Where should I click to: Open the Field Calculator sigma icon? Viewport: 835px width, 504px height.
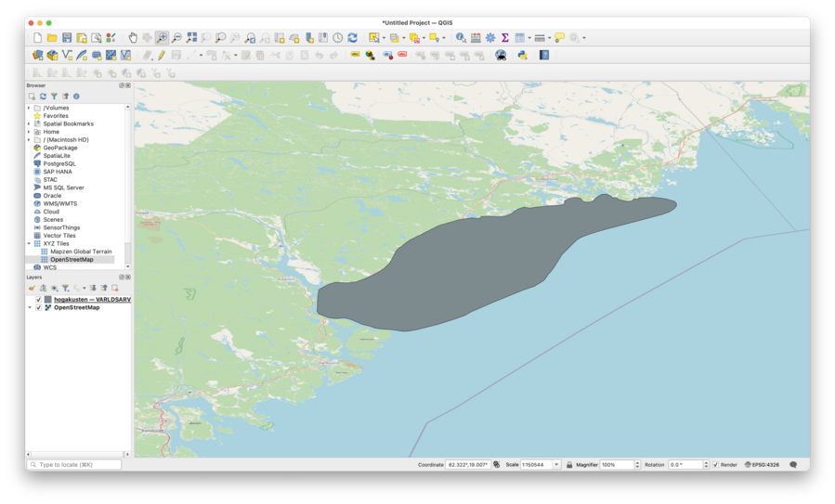click(x=504, y=38)
